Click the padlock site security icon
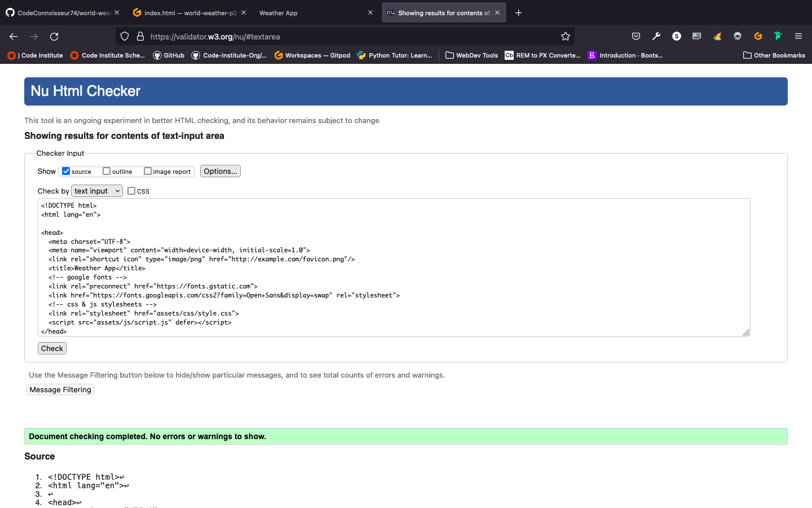The width and height of the screenshot is (812, 508). 140,37
